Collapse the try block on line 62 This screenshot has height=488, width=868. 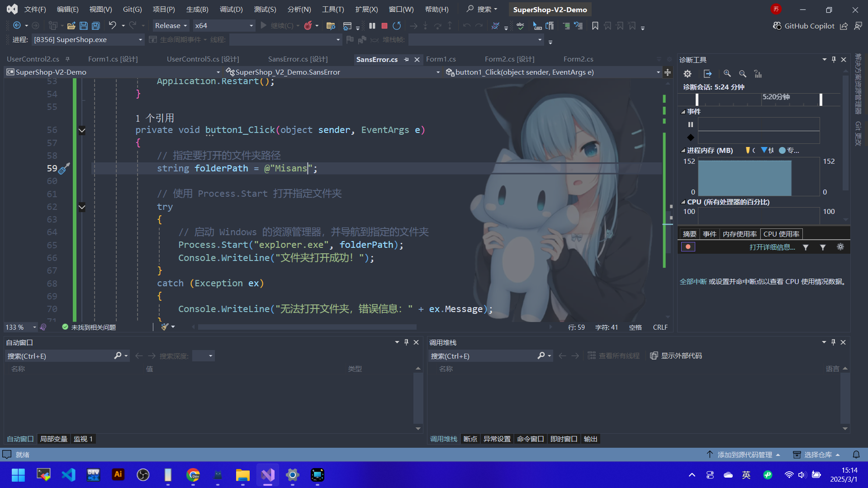(x=82, y=208)
